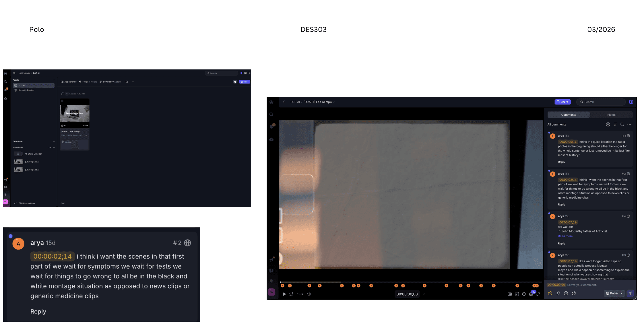Open the 1.0x playback speed menu
The height and width of the screenshot is (330, 644).
(300, 294)
